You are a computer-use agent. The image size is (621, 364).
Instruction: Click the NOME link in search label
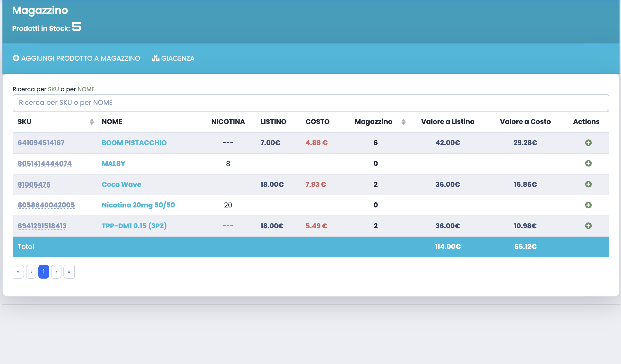(x=86, y=89)
